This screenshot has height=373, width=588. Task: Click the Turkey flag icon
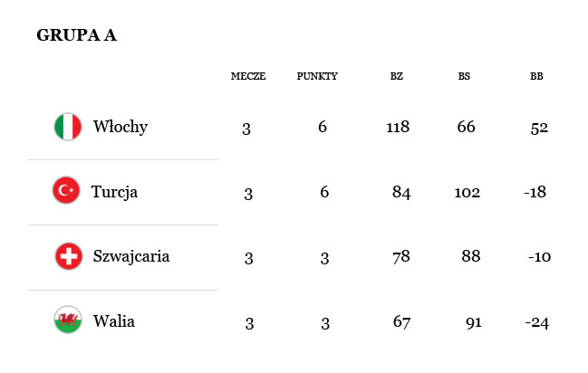coord(66,191)
